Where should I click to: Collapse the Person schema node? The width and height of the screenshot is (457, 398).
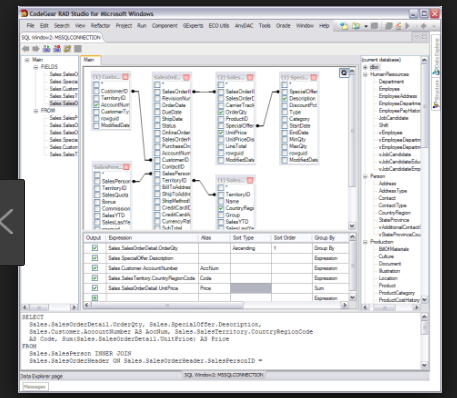pos(365,176)
